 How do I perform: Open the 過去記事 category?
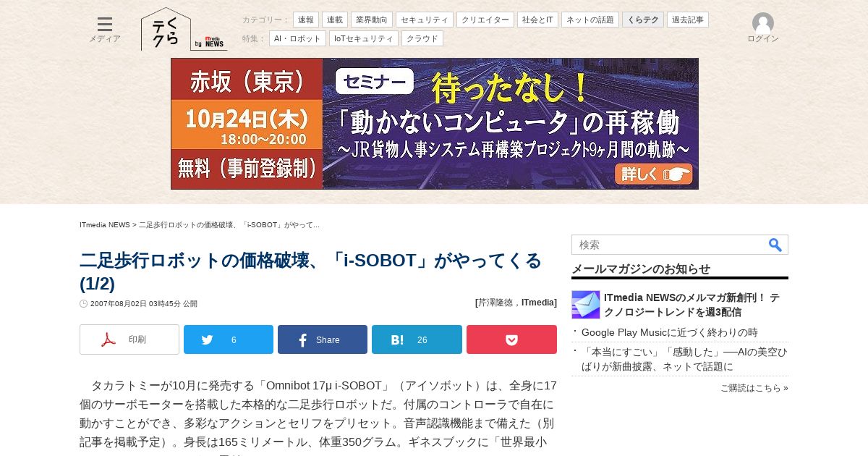688,20
